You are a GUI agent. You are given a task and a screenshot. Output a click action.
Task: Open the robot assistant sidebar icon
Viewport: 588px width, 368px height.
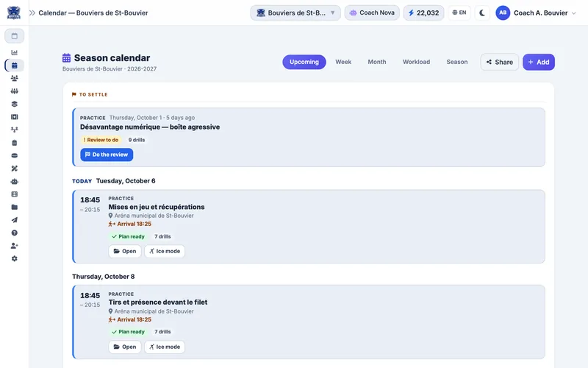pyautogui.click(x=14, y=181)
